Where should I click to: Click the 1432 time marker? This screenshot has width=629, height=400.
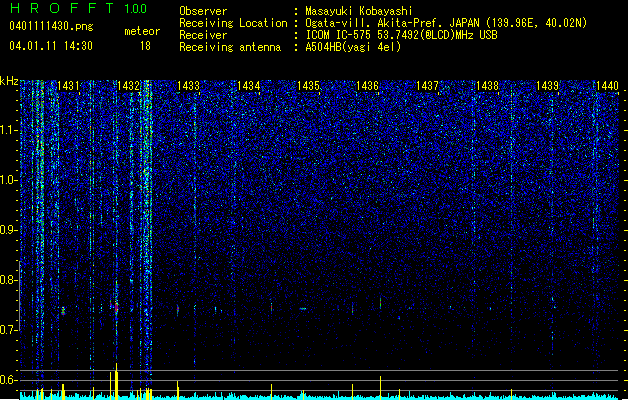[x=128, y=86]
